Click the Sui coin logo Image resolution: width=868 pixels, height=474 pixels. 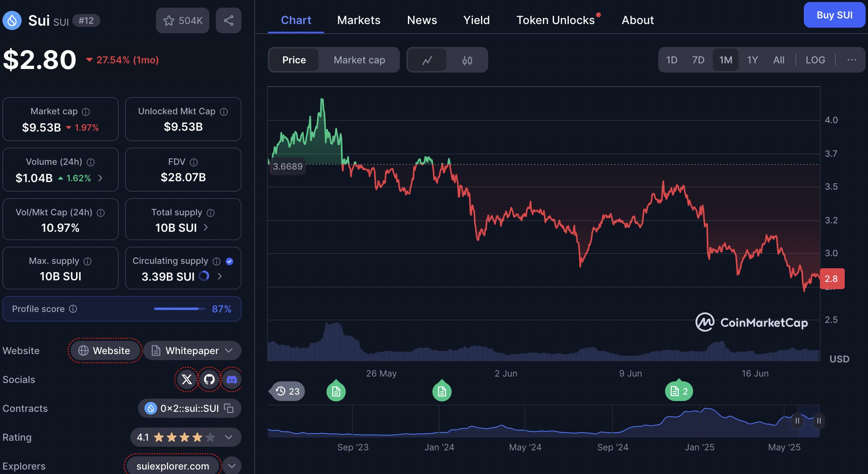tap(12, 20)
